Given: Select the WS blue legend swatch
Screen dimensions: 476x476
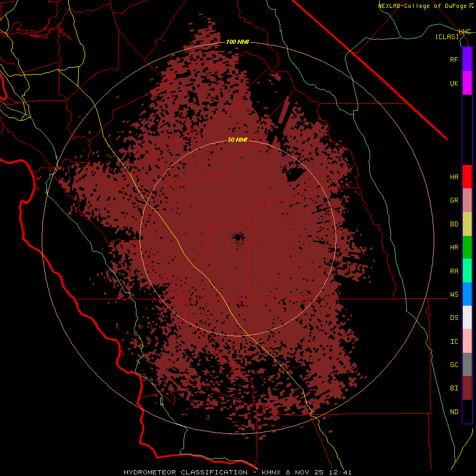Looking at the screenshot, I should point(467,294).
